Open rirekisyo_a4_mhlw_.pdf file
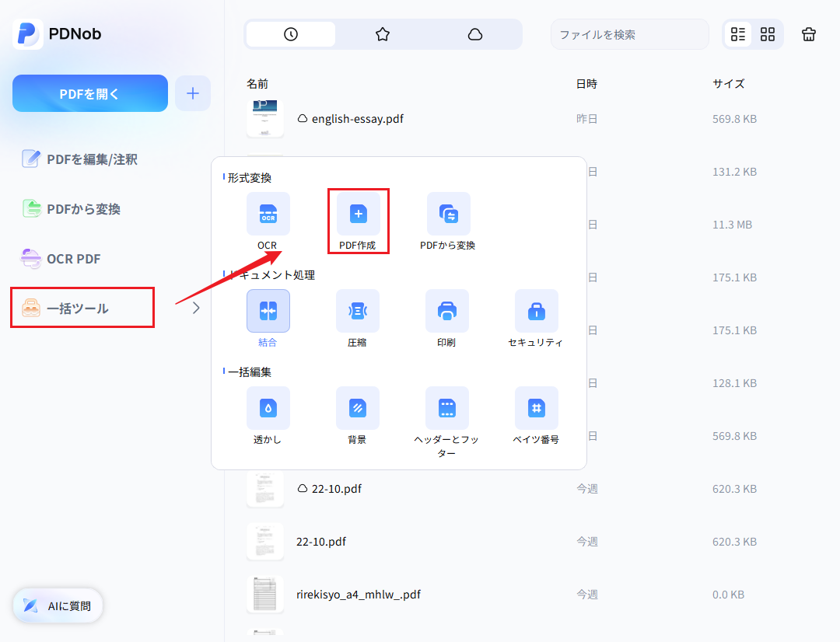Viewport: 840px width, 642px height. [359, 595]
